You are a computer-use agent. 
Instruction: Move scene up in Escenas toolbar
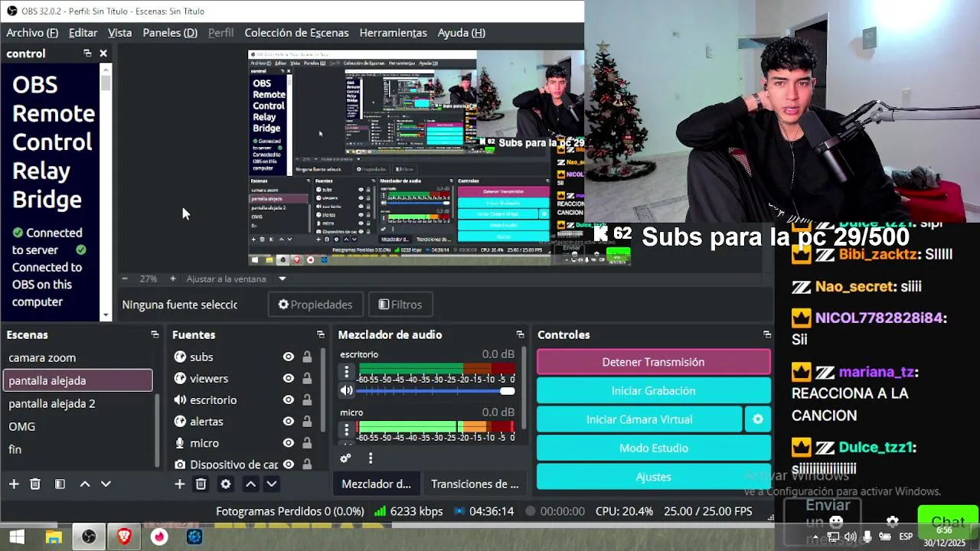click(x=85, y=484)
